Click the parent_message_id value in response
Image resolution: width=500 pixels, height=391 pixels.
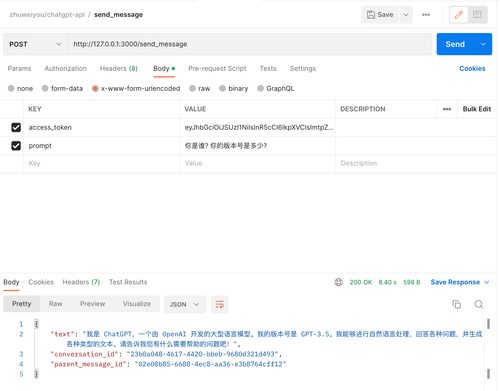pyautogui.click(x=210, y=364)
